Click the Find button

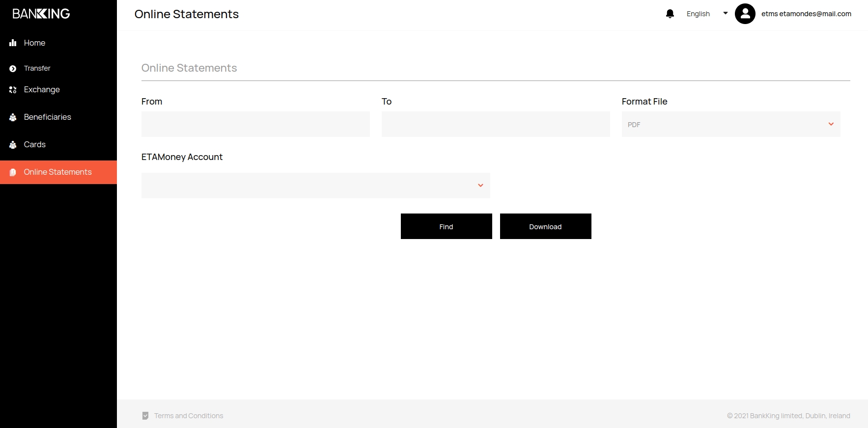click(x=447, y=226)
